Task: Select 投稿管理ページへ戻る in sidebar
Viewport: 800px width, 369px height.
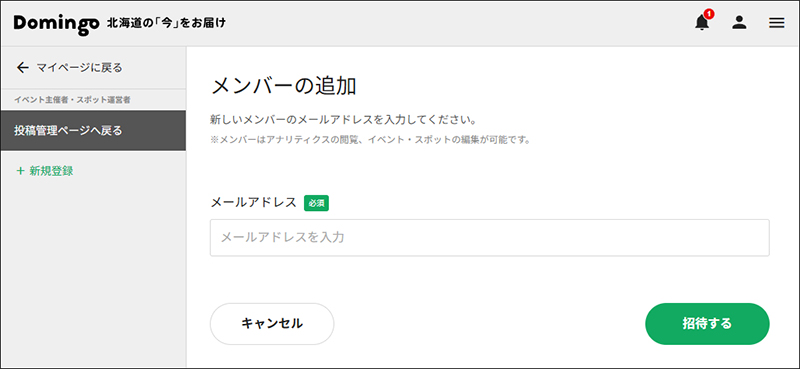Action: tap(93, 131)
